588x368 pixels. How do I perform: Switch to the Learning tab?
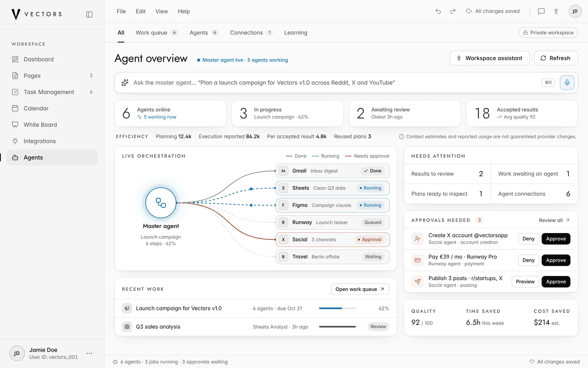(296, 33)
